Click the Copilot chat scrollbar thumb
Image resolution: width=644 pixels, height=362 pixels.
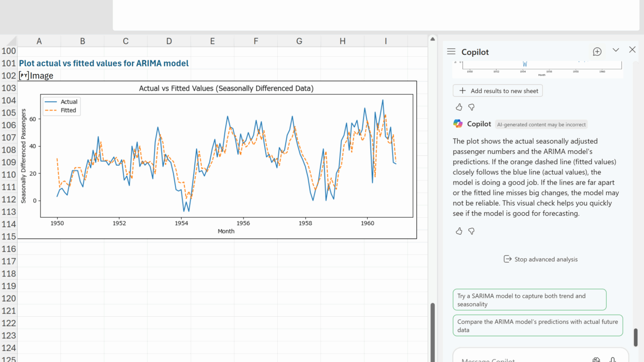coord(635,337)
